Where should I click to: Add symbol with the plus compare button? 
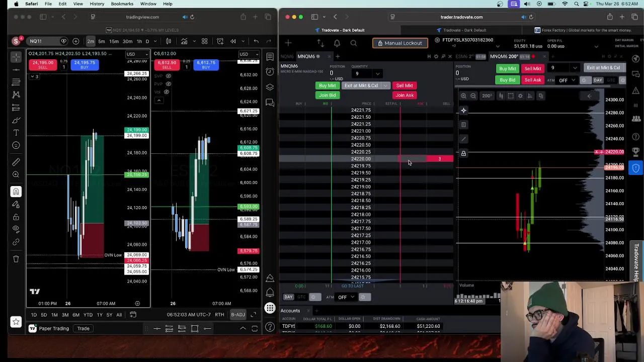75,41
